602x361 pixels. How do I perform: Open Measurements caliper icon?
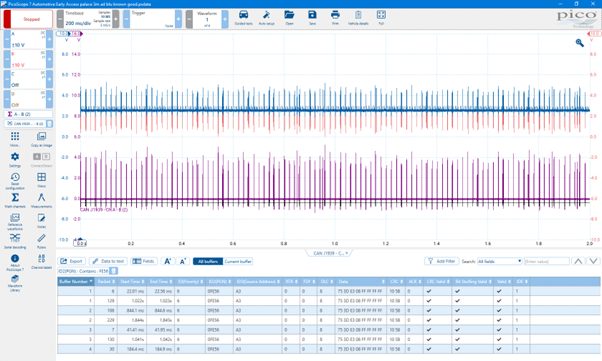click(x=41, y=200)
